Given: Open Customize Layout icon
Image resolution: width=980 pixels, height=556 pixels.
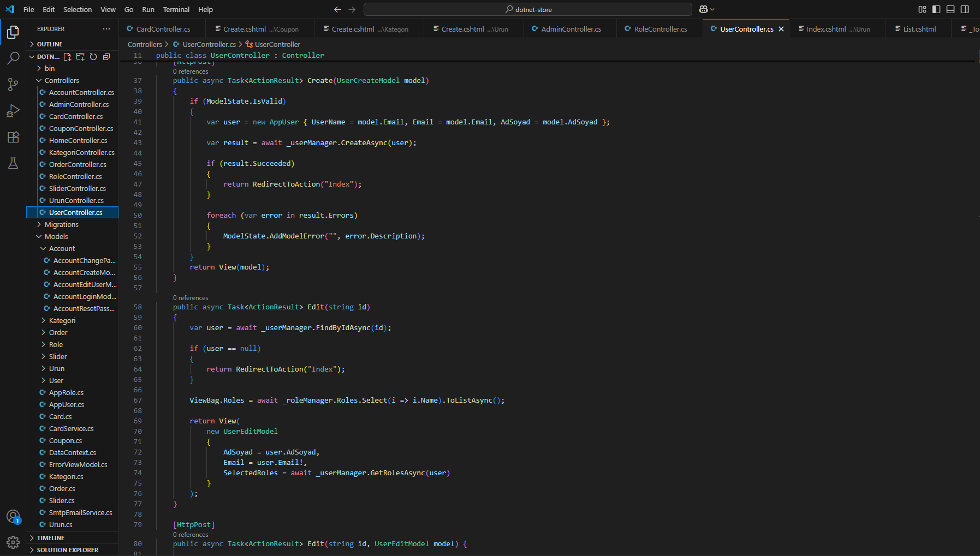Looking at the screenshot, I should (x=922, y=9).
